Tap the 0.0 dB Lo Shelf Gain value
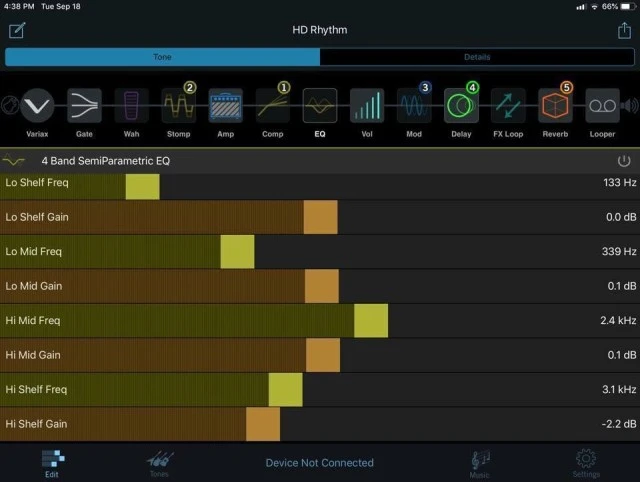 pos(621,217)
